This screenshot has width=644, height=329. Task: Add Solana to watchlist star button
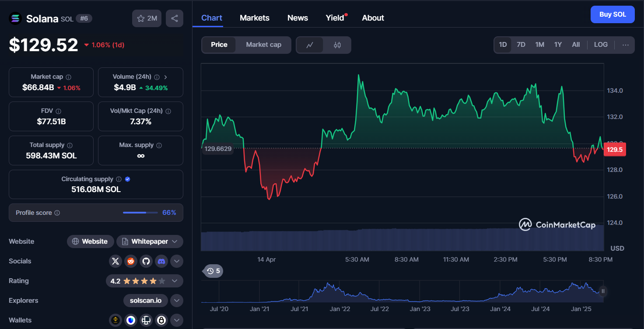[x=147, y=18]
